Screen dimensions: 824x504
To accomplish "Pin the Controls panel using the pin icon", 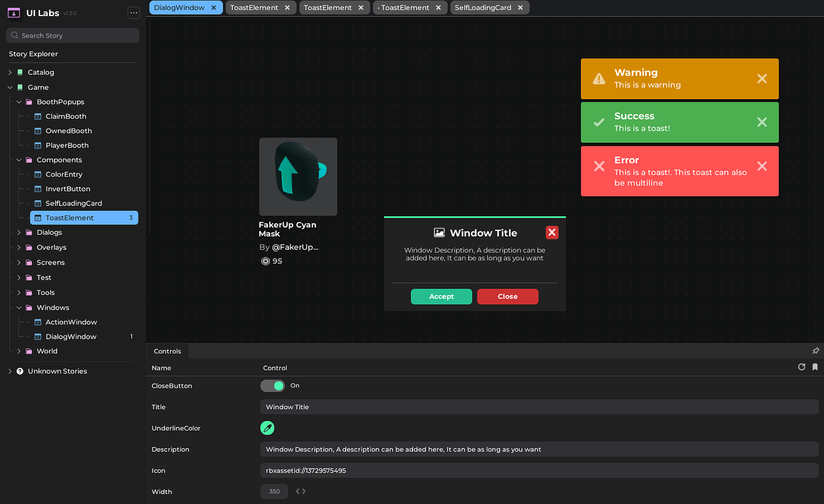I will click(x=816, y=351).
